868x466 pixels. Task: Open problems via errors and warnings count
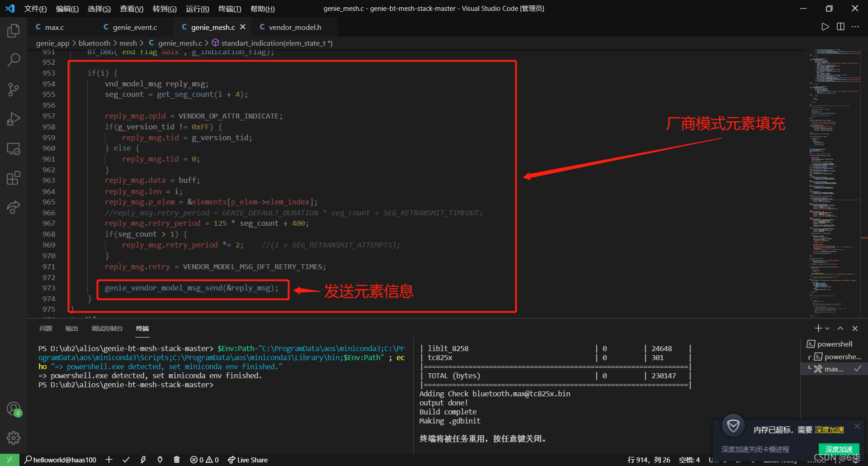point(204,460)
